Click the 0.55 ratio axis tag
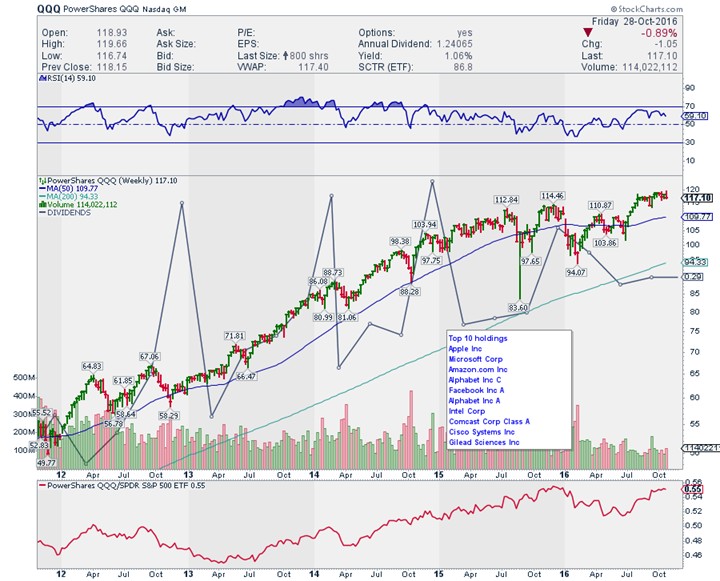Image resolution: width=720 pixels, height=581 pixels. (x=693, y=489)
